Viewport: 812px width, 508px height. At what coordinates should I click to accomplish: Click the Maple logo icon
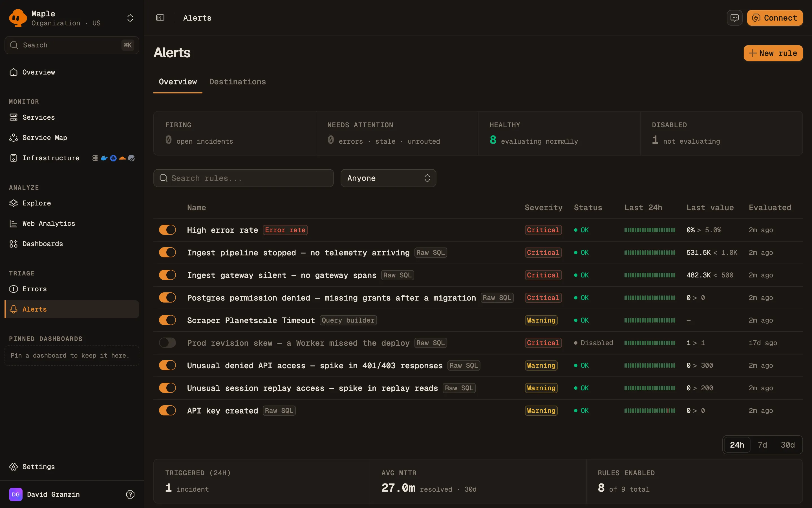[18, 18]
